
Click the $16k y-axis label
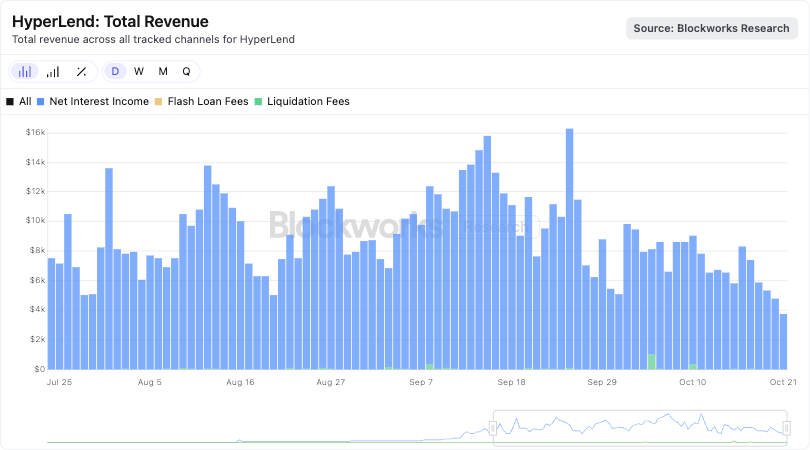pos(36,132)
